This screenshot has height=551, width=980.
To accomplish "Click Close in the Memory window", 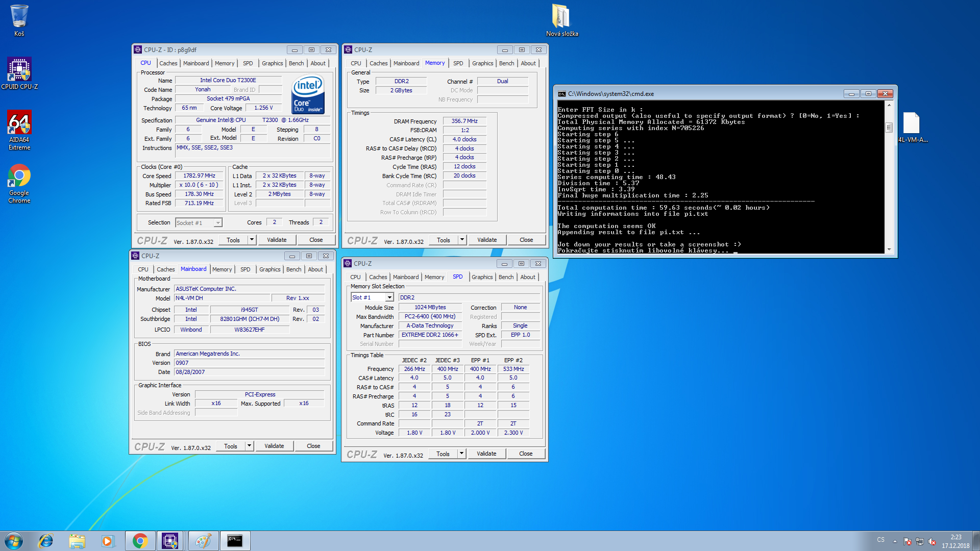I will click(526, 240).
